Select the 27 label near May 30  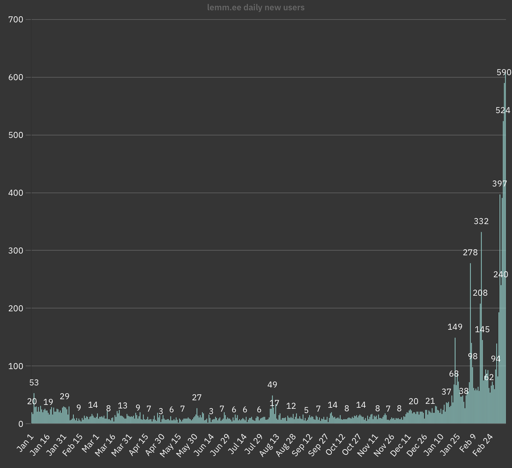(197, 397)
